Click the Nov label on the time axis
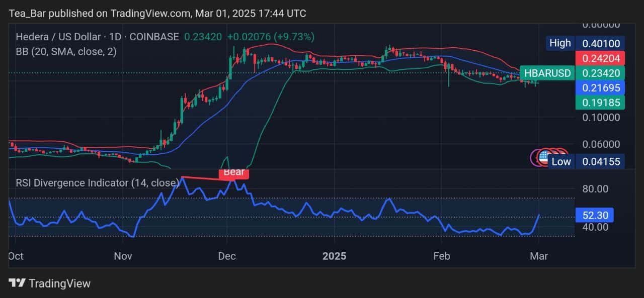644x298 pixels. [123, 256]
